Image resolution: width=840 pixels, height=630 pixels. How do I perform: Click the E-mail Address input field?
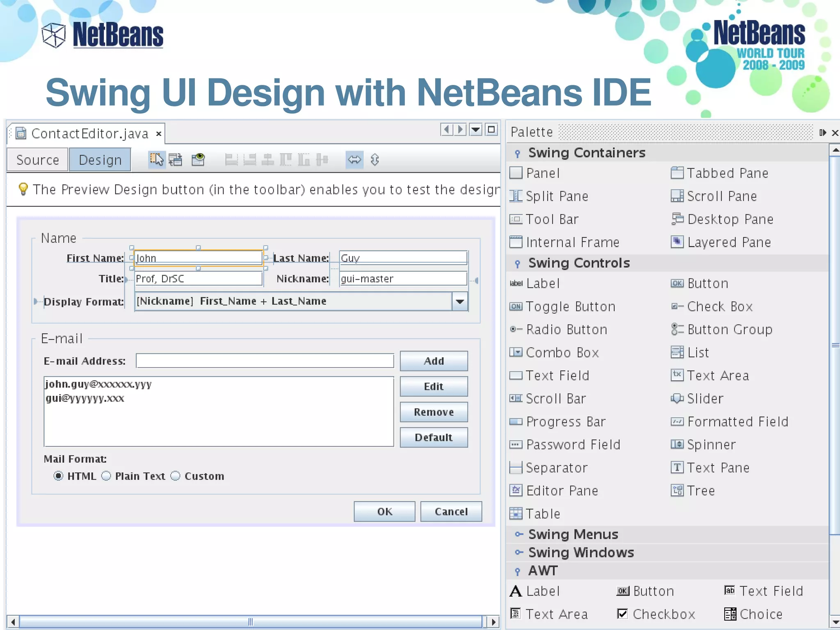(265, 361)
